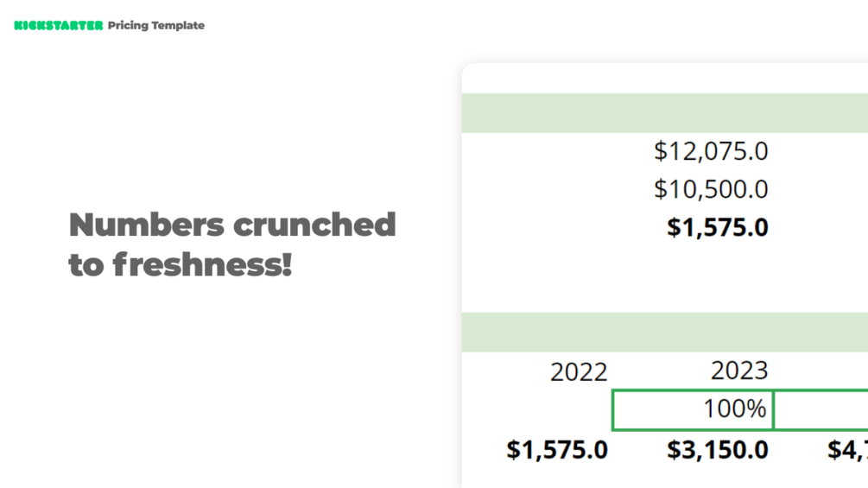The image size is (868, 488).
Task: Click the green Kickstarter logo
Action: pyautogui.click(x=58, y=26)
